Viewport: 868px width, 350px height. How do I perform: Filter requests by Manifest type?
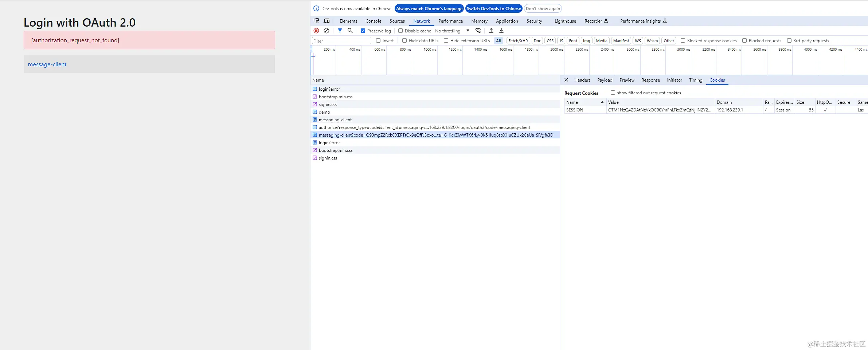621,41
